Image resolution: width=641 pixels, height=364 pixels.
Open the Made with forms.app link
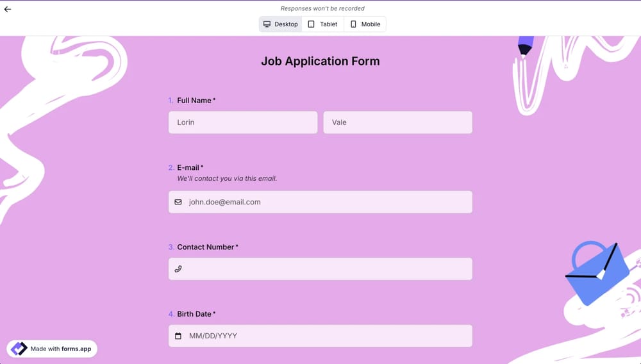(x=61, y=349)
